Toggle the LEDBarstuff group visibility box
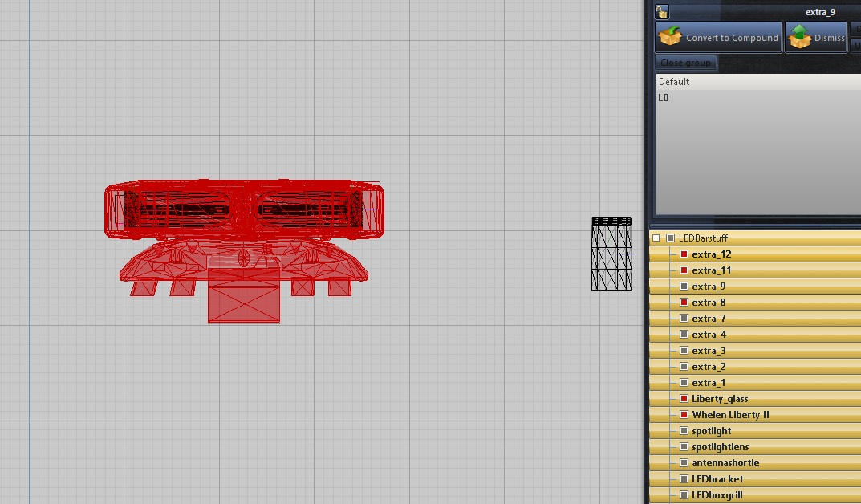 point(670,238)
